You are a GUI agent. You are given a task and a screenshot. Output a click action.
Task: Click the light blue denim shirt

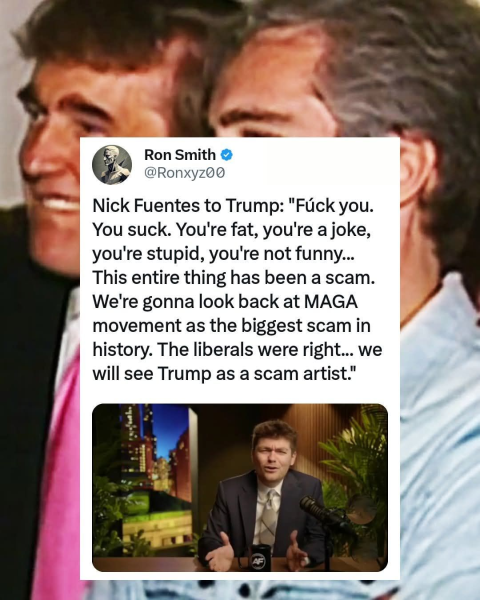point(440,440)
